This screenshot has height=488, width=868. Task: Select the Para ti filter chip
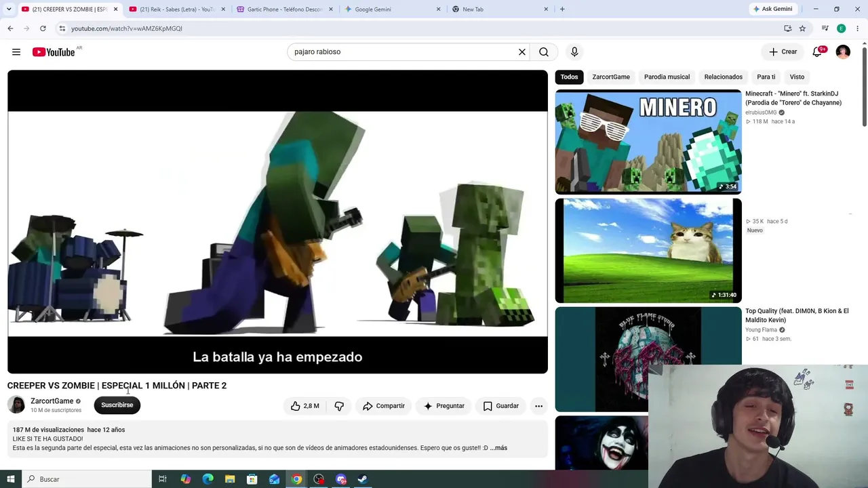766,77
